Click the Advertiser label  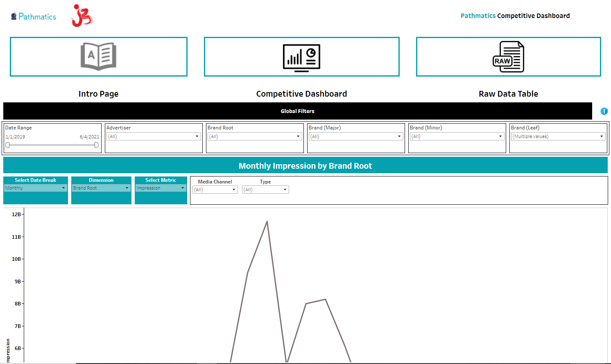point(119,128)
